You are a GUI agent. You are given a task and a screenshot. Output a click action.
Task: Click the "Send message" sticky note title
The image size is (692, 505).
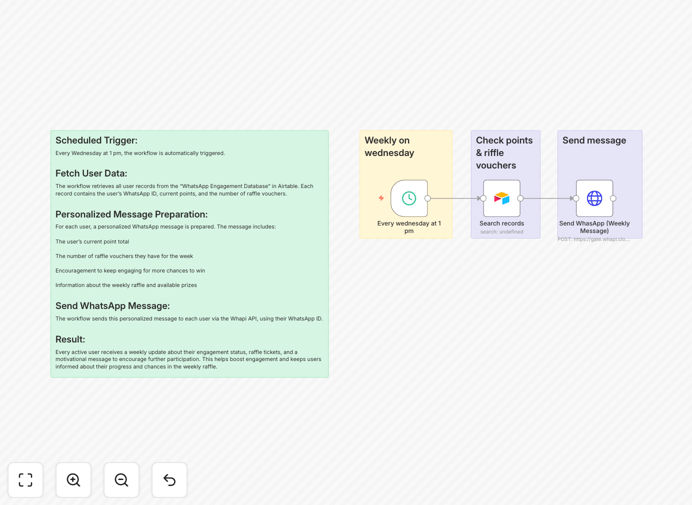[594, 140]
